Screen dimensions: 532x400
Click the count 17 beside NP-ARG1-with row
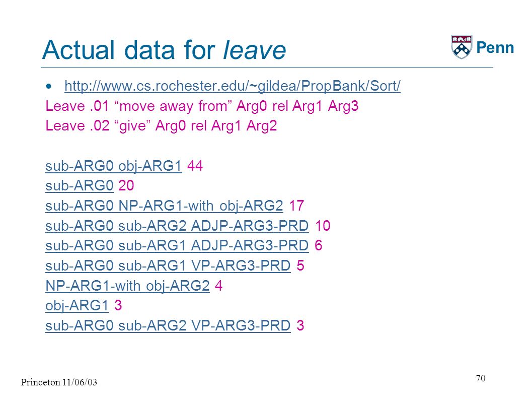point(296,206)
